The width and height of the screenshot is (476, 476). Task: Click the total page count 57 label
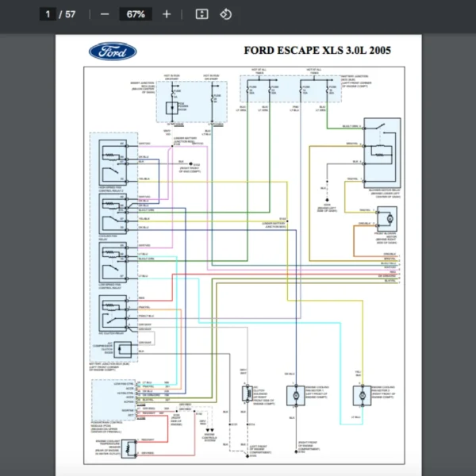(72, 14)
